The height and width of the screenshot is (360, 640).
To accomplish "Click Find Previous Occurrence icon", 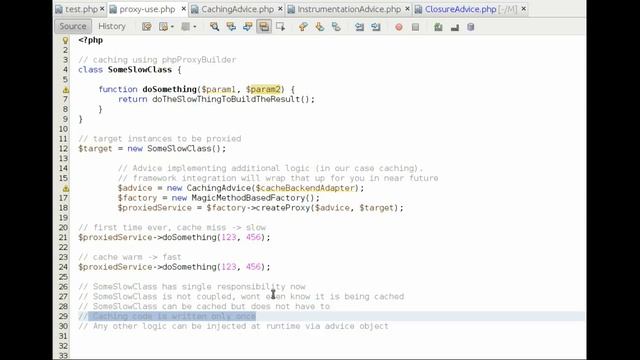I will tap(231, 27).
